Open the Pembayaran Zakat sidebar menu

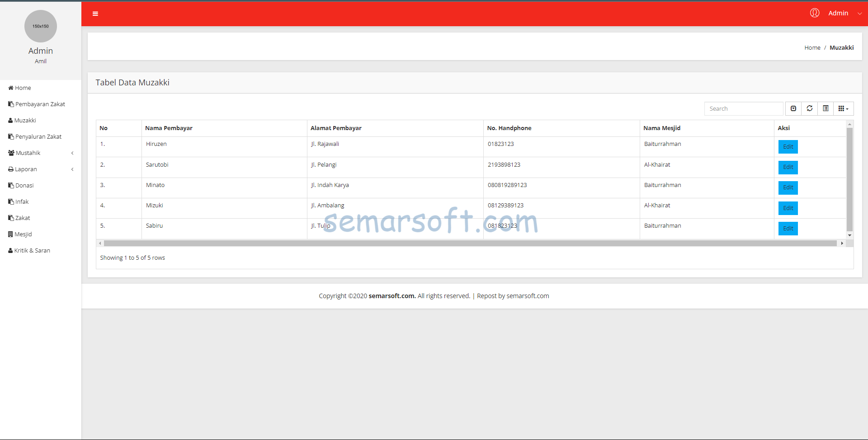[39, 104]
